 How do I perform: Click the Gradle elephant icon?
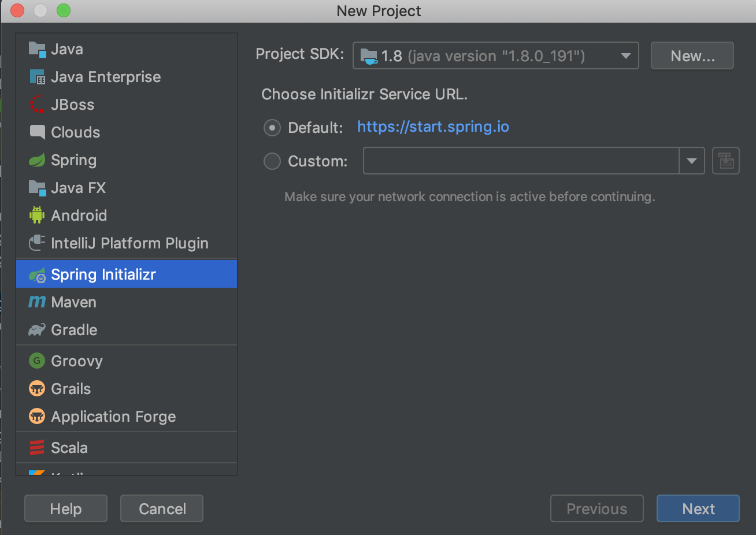[37, 330]
